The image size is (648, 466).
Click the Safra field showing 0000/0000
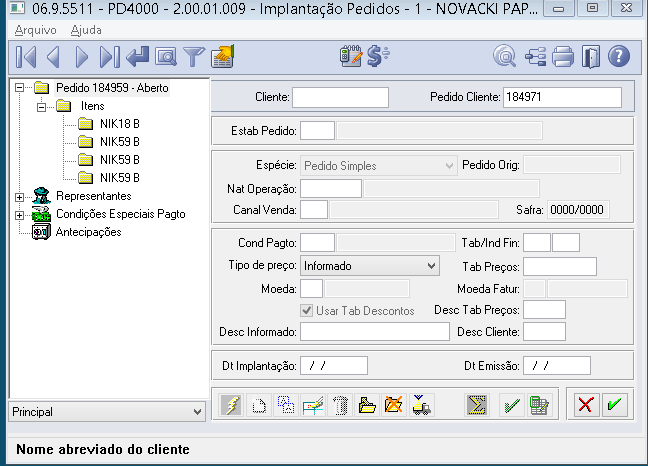pyautogui.click(x=578, y=210)
